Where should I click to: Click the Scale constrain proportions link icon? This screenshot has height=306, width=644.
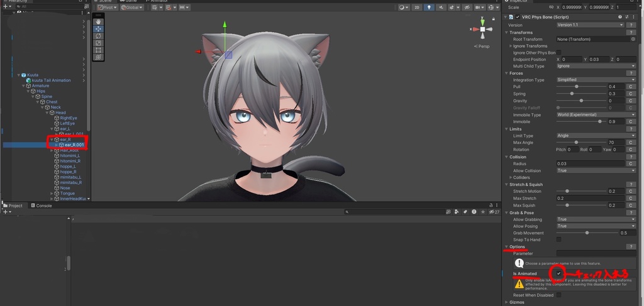pyautogui.click(x=551, y=7)
